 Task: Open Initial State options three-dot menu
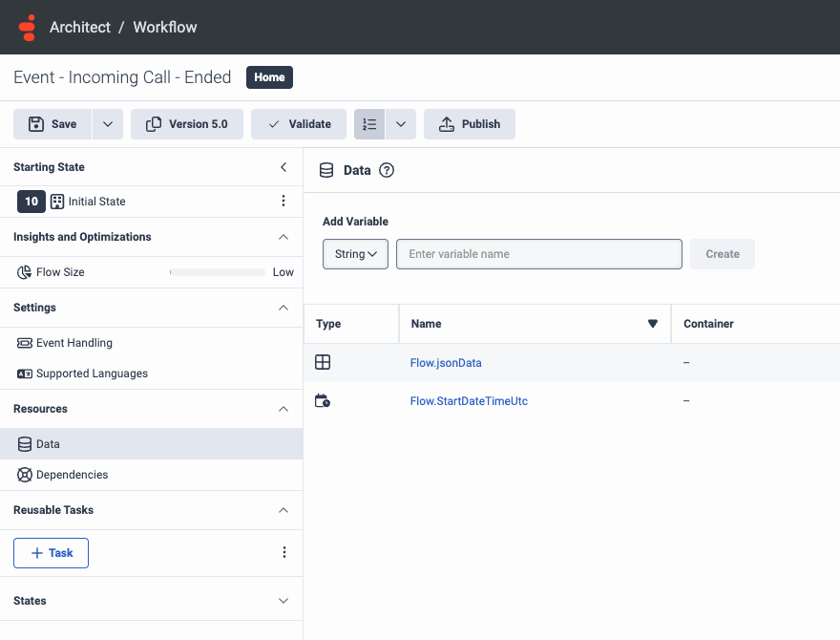pos(283,202)
